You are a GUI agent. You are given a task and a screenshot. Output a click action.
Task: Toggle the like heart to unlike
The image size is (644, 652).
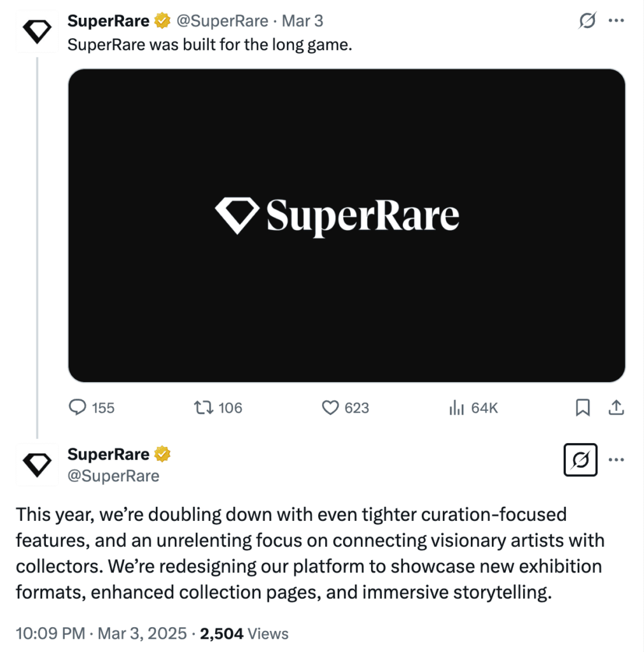coord(330,407)
